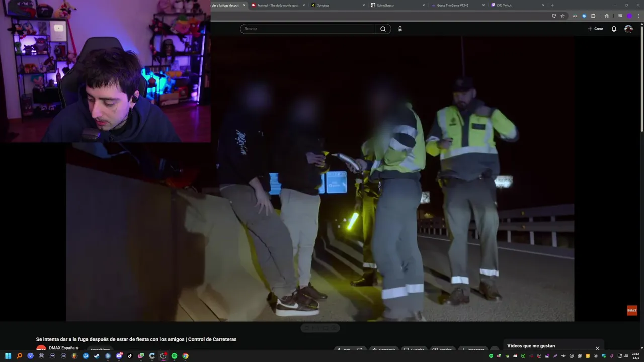This screenshot has width=644, height=362.
Task: Switch to the EthnoGuessr tab
Action: click(397, 5)
